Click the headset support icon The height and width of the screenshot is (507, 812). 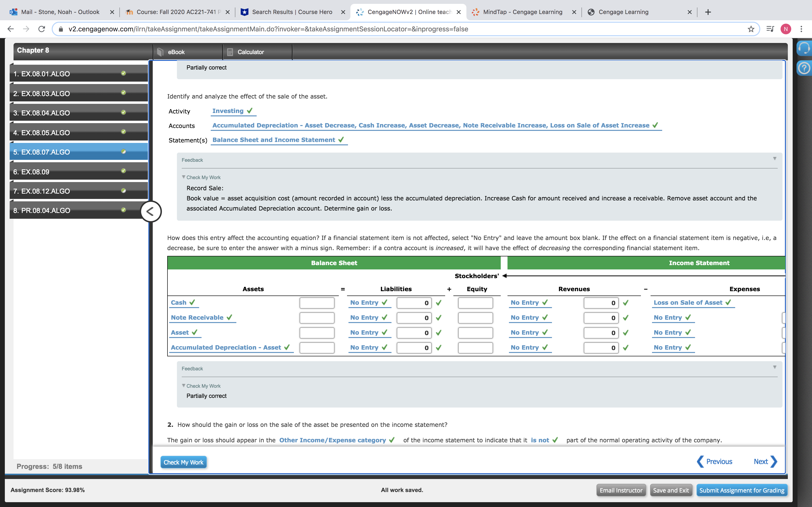pos(804,48)
